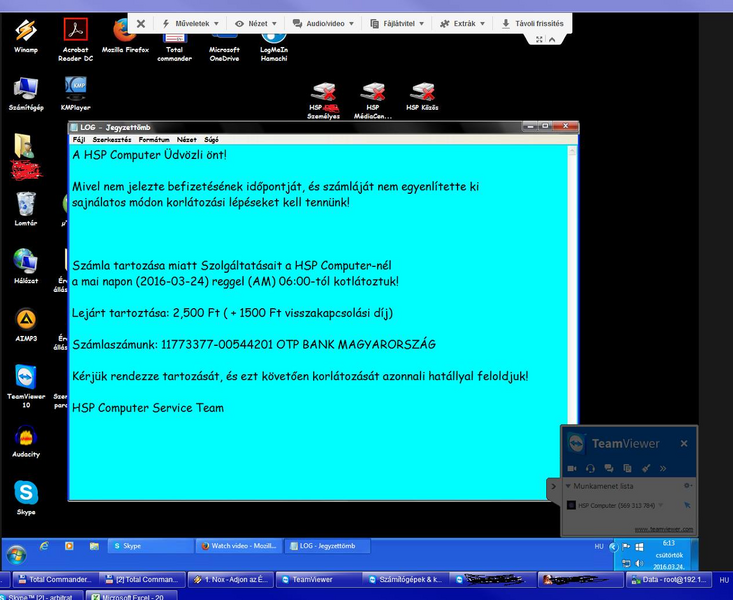Screen dimensions: 733x600
Task: Open Munkamenet lista gear settings dropdown
Action: (x=687, y=486)
